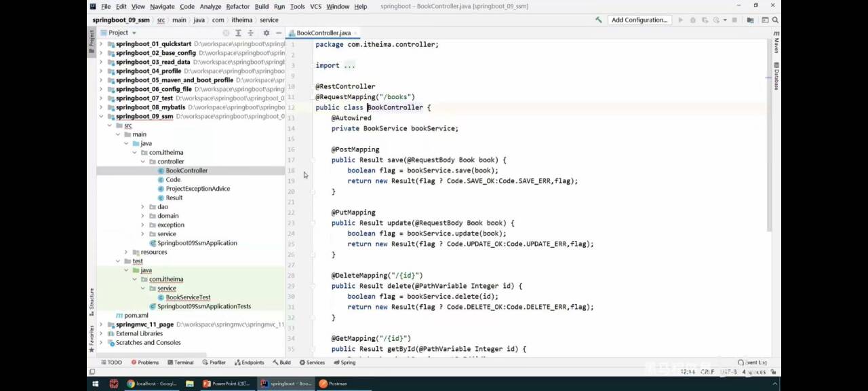This screenshot has width=868, height=391.
Task: Click the editor vertical scrollbar
Action: (769, 136)
